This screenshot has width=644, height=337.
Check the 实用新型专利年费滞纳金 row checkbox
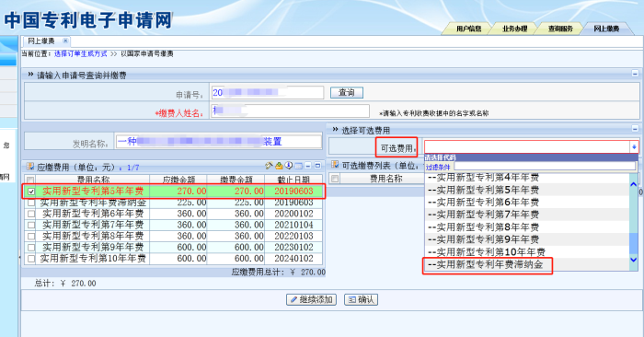point(31,203)
